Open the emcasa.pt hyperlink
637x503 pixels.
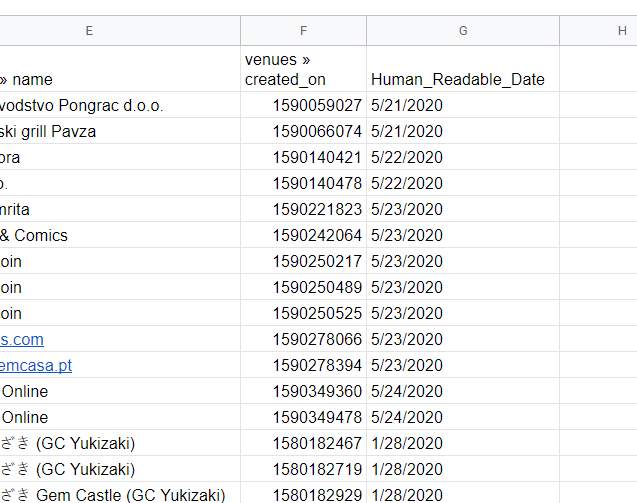point(36,365)
